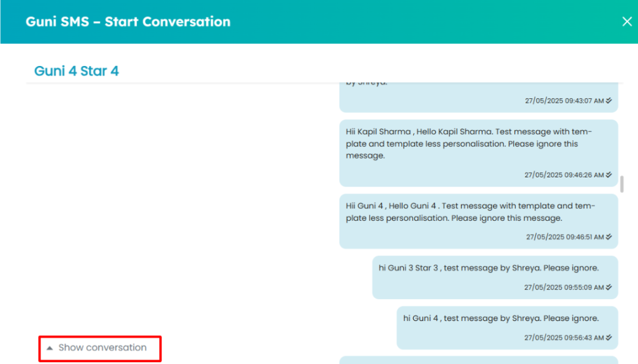Select the Hii Guni 4 template message bubble
The height and width of the screenshot is (364, 638).
tap(478, 221)
